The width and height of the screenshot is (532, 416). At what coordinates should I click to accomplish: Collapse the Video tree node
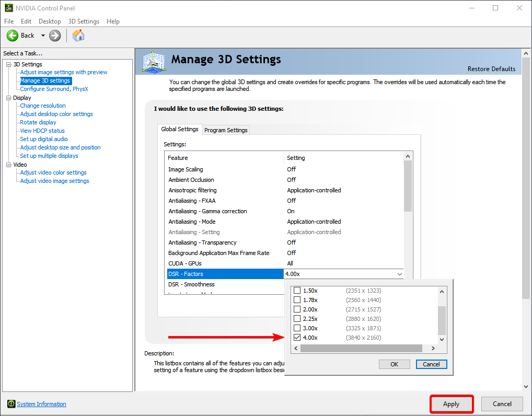point(9,165)
